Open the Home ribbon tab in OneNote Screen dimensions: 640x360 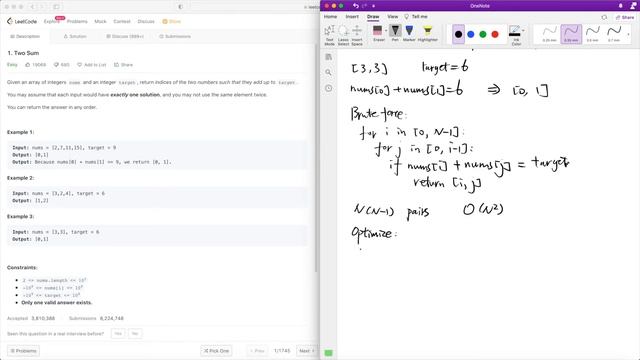[330, 17]
